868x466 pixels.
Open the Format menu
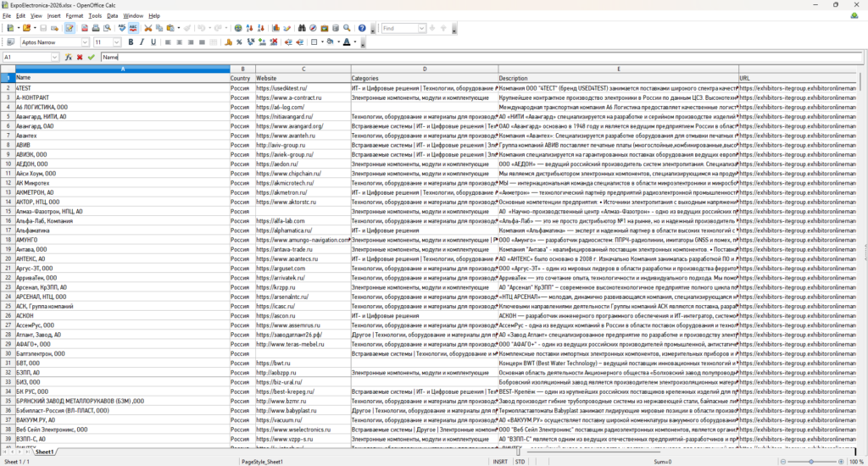(75, 15)
